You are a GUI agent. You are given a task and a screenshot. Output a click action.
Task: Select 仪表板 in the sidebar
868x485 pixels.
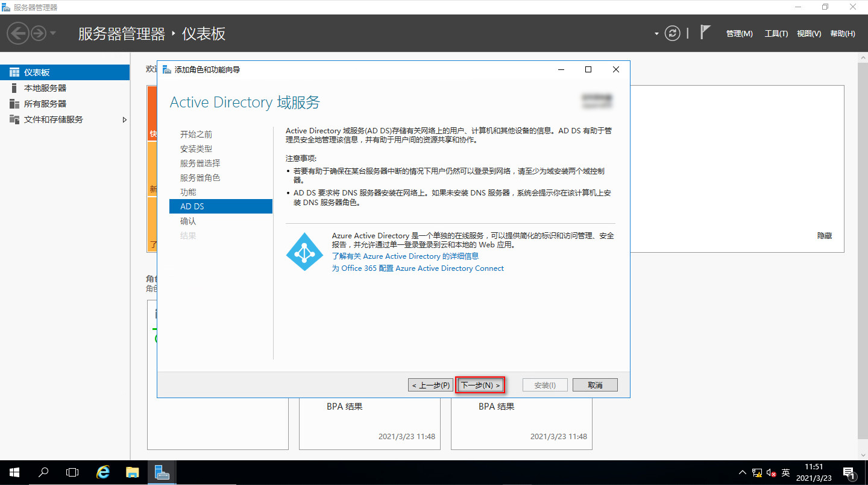click(64, 72)
